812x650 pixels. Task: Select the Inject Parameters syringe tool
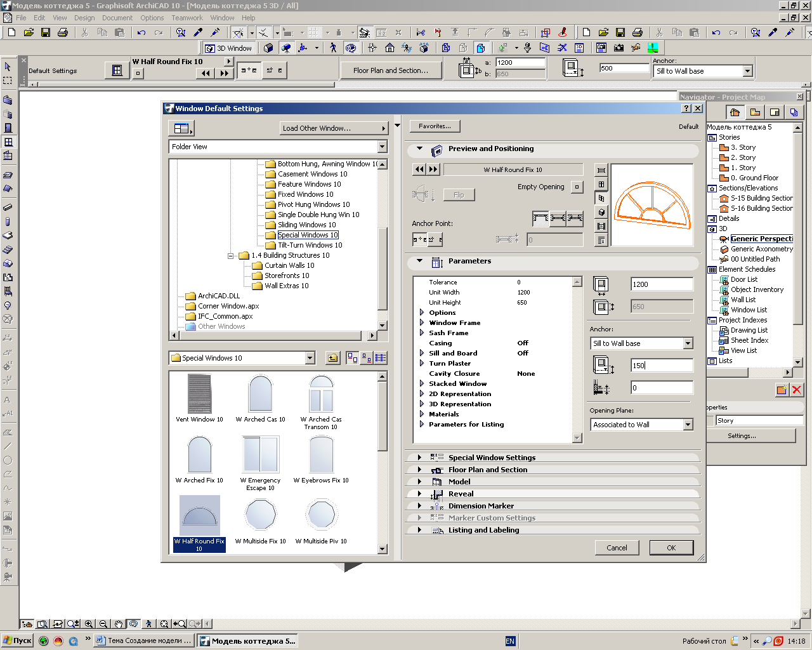[x=215, y=32]
